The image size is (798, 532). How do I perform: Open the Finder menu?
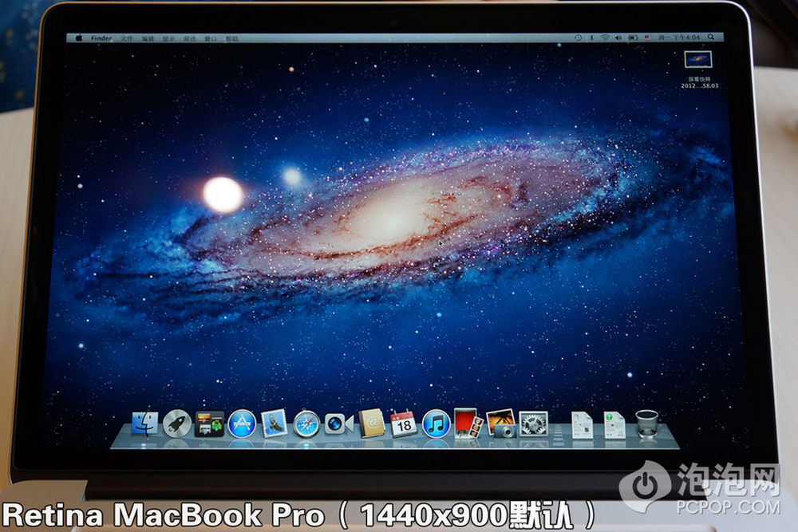point(101,38)
